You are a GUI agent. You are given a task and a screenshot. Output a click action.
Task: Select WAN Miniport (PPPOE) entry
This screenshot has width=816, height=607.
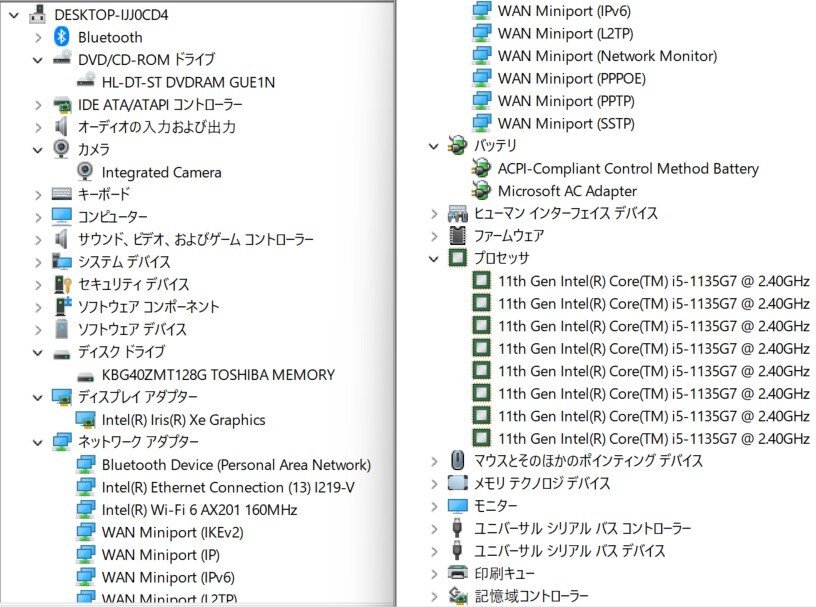[571, 78]
